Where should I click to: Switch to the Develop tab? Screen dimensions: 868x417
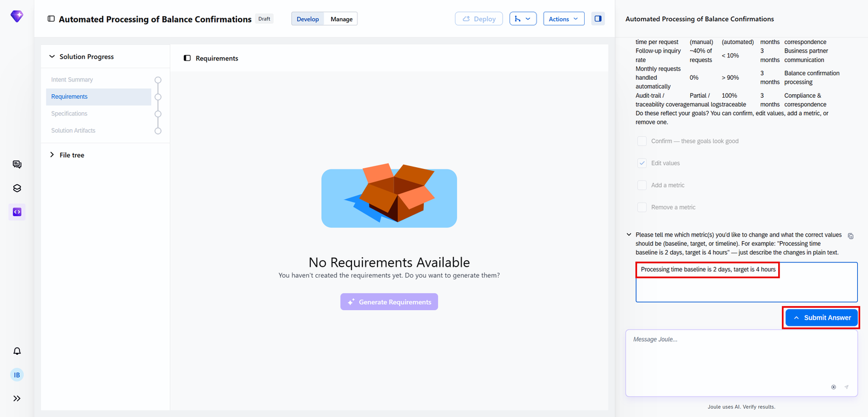pos(307,19)
